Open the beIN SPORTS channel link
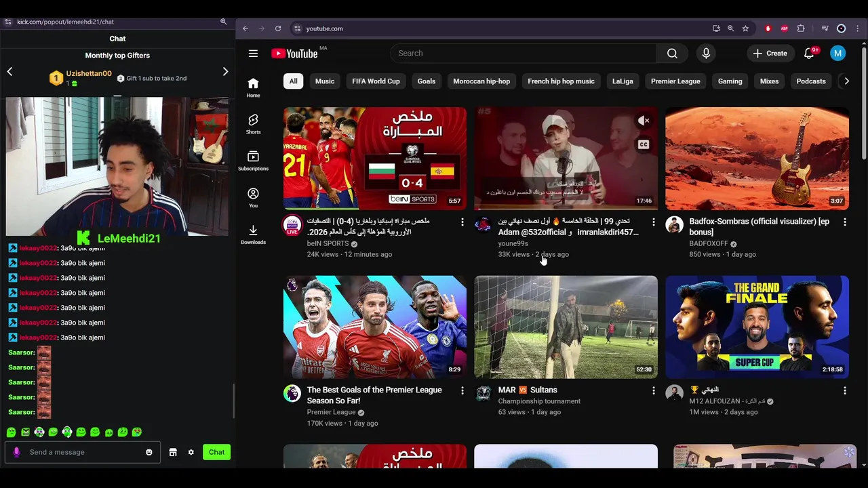The image size is (868, 488). (x=328, y=243)
